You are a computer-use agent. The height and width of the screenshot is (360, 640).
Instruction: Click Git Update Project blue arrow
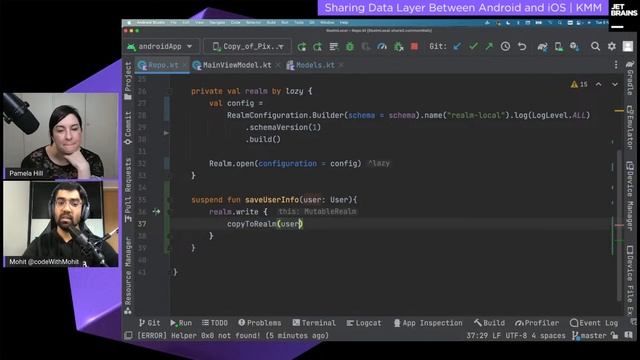[x=457, y=47]
